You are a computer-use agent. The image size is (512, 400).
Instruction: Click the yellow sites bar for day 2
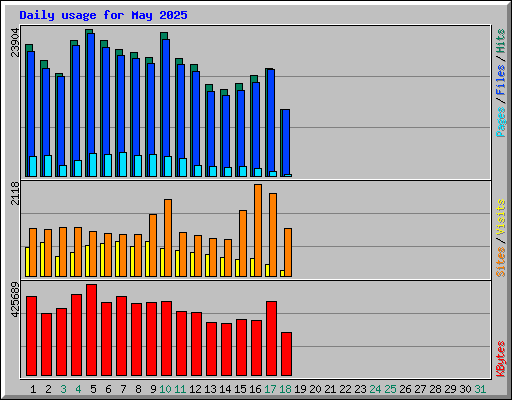pyautogui.click(x=42, y=259)
